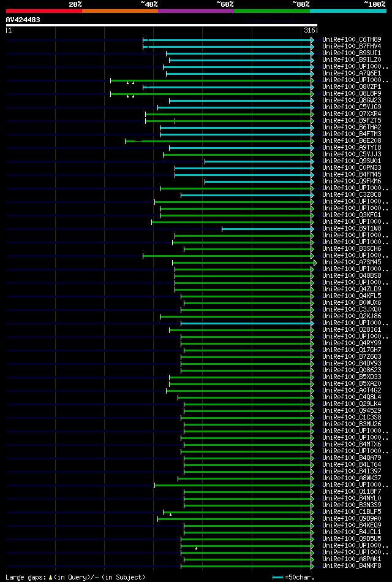This screenshot has height=582, width=392.
Task: Select the UniRef100_B9T1W8 label
Action: point(352,229)
